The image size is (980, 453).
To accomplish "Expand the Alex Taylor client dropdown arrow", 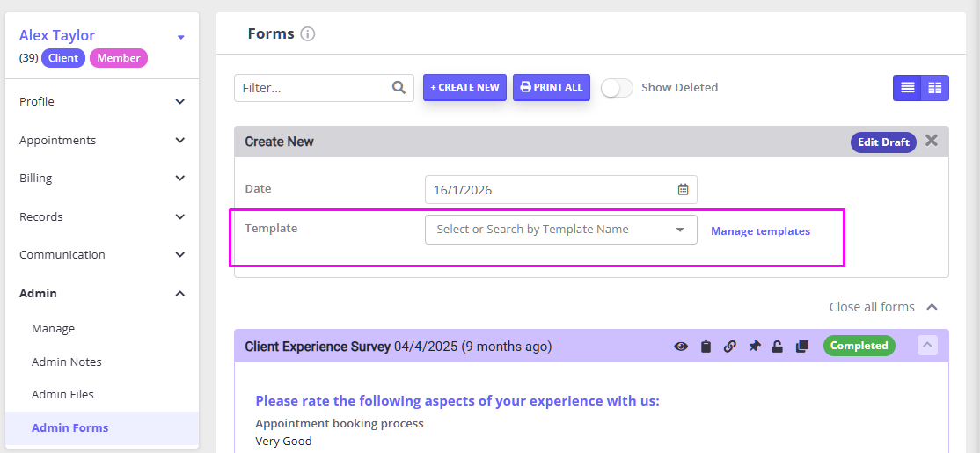I will pos(181,37).
